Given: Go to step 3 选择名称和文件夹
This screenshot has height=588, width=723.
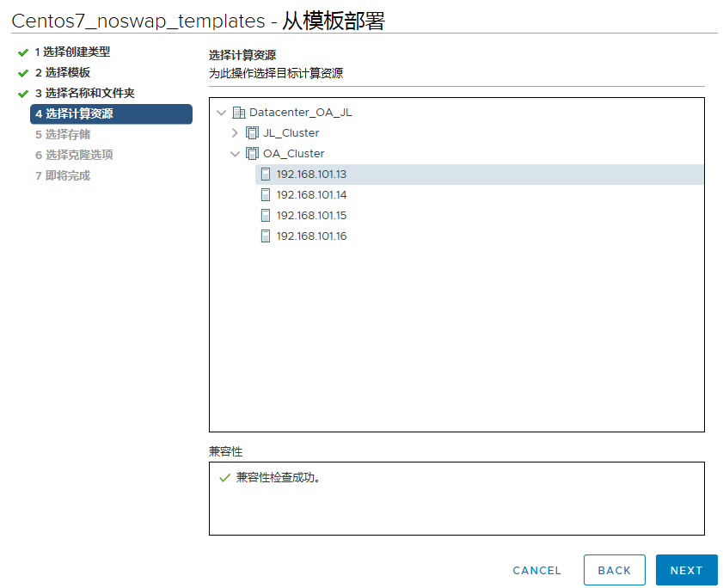Looking at the screenshot, I should [85, 93].
